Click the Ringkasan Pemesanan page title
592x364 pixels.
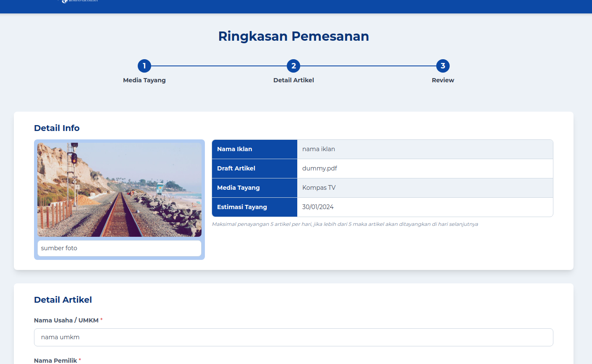pos(293,36)
